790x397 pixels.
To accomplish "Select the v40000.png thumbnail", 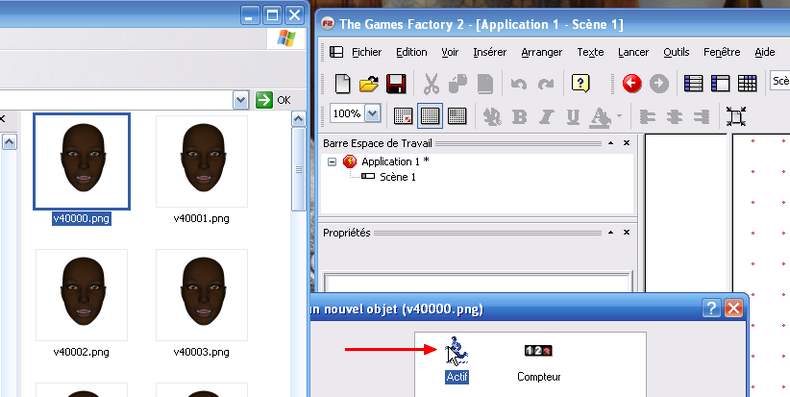I will point(82,161).
